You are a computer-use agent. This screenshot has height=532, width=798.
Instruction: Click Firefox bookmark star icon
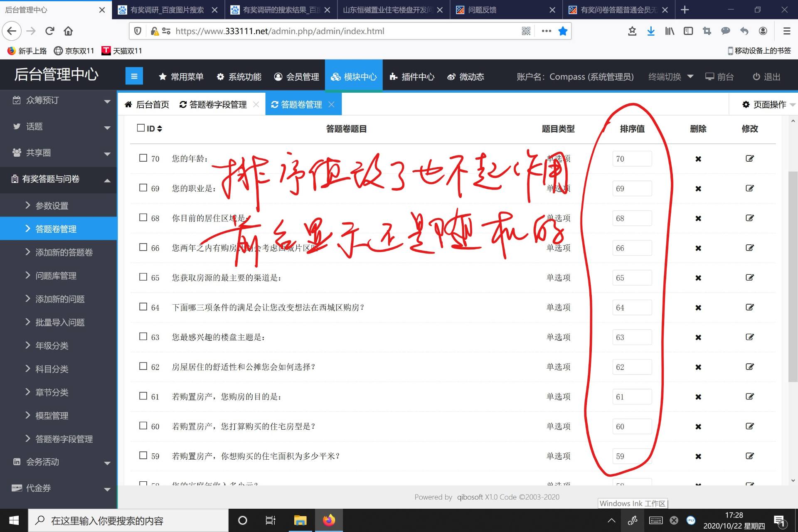tap(563, 31)
